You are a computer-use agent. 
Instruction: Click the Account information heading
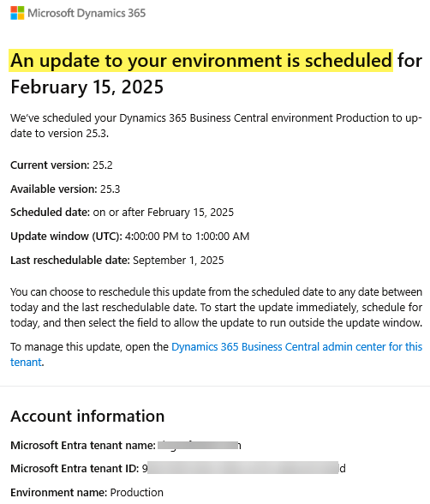[x=87, y=417]
